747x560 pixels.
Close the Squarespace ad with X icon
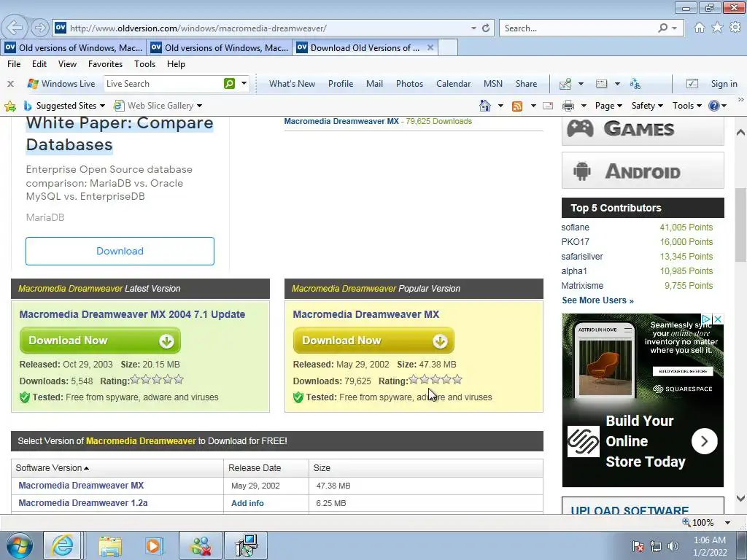coord(718,319)
